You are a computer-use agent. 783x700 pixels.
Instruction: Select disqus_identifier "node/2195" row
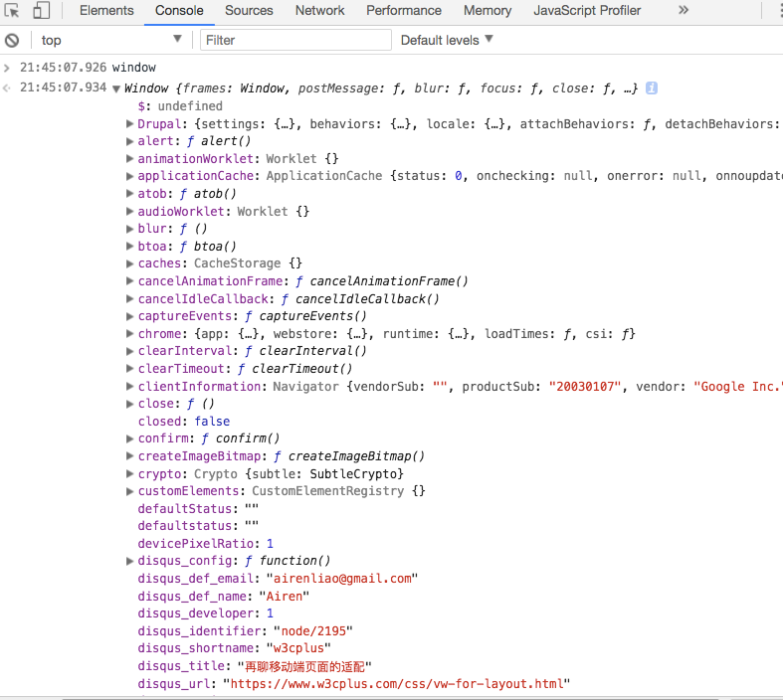tap(245, 630)
